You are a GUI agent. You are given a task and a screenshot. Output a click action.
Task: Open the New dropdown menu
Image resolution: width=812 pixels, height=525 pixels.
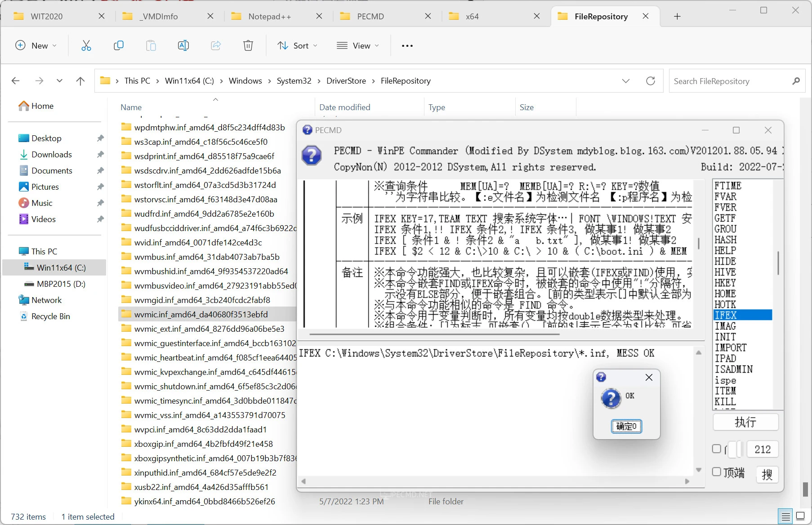tap(36, 45)
